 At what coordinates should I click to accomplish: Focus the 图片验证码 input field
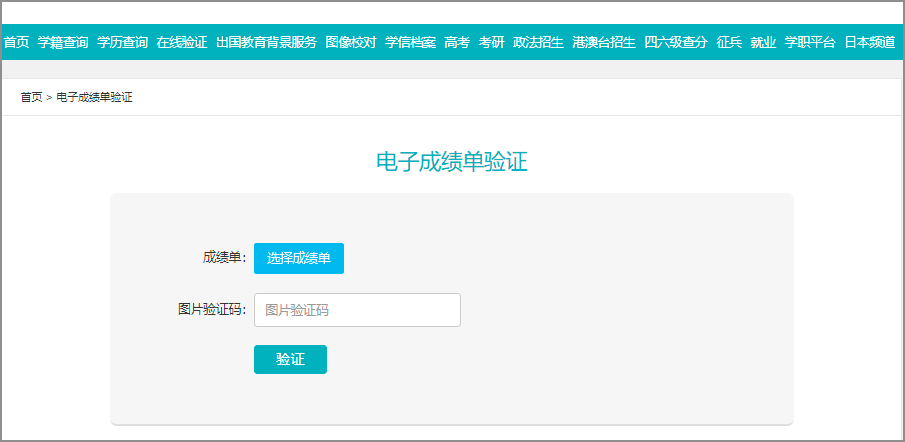coord(357,310)
